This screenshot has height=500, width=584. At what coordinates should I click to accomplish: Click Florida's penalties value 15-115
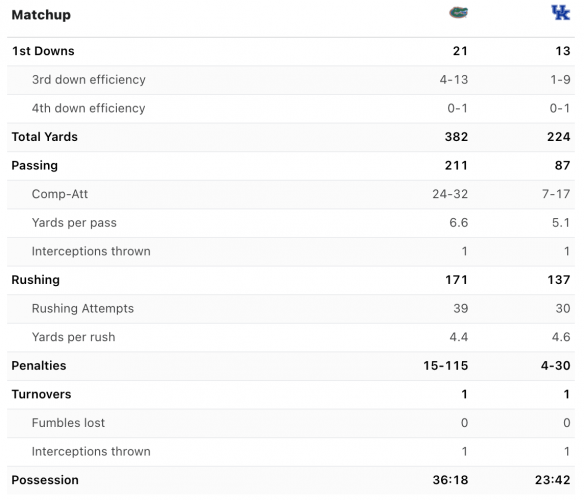[445, 365]
